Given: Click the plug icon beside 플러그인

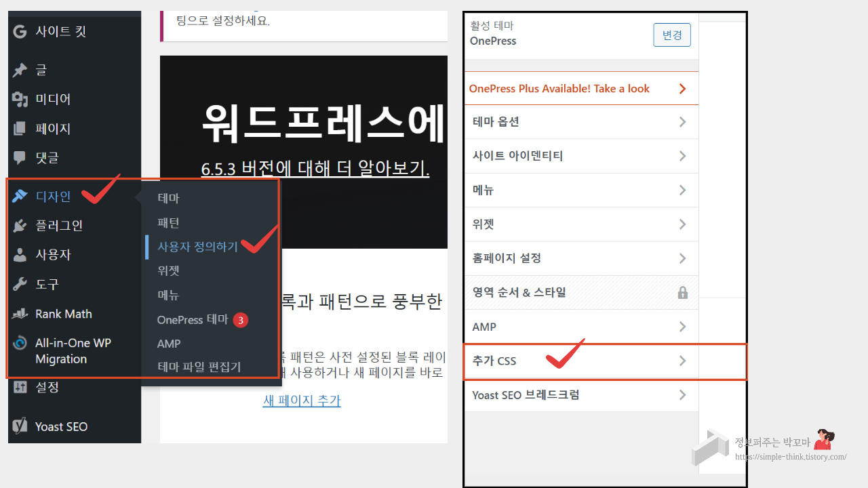Looking at the screenshot, I should (20, 225).
